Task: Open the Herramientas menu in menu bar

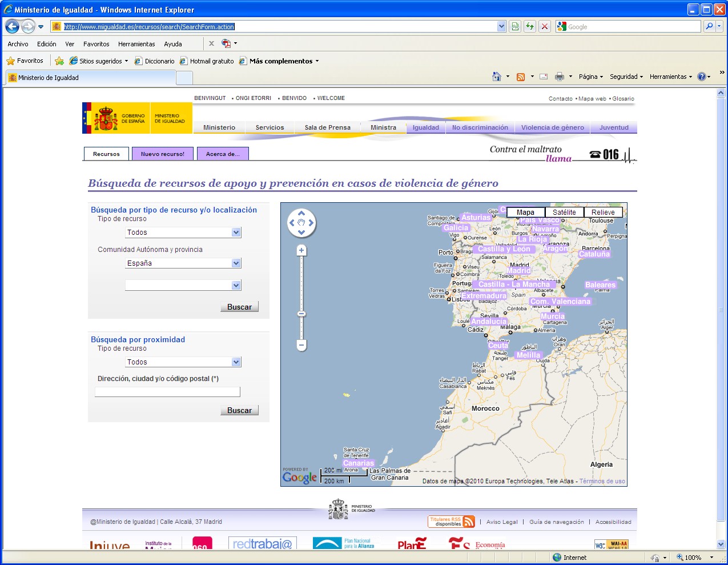Action: tap(136, 44)
